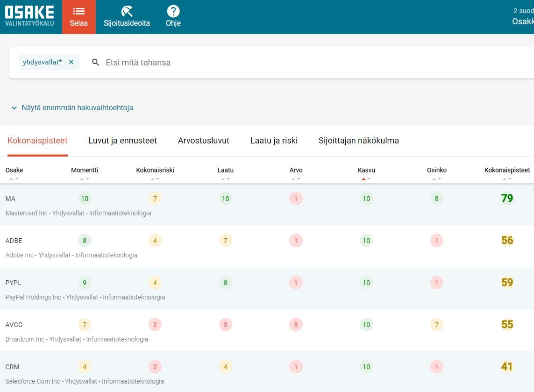Click MA's Osinko score badge 8
The width and height of the screenshot is (534, 392).
click(x=437, y=199)
